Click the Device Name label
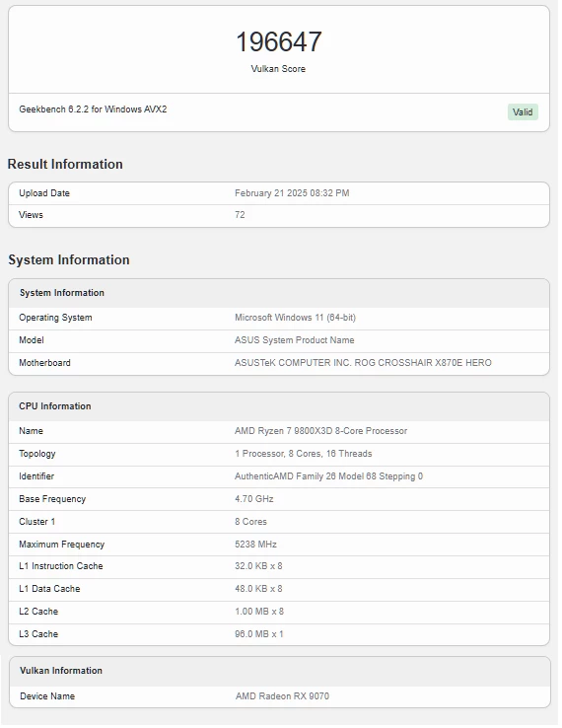The height and width of the screenshot is (728, 562). [x=47, y=696]
